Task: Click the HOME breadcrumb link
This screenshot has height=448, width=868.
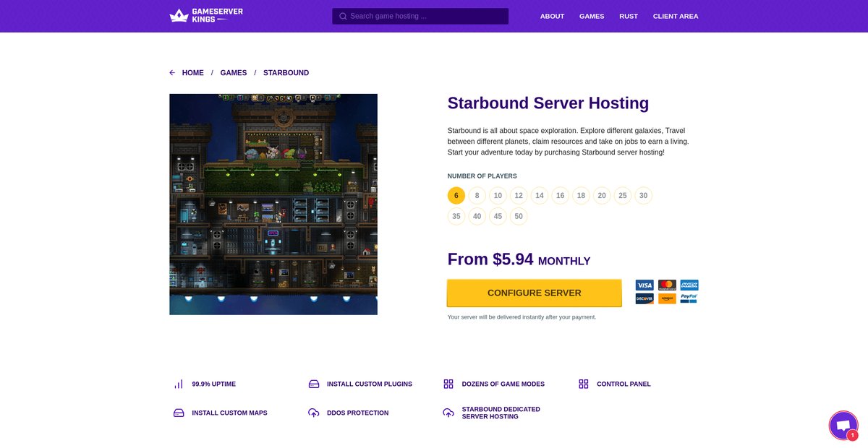Action: [193, 73]
